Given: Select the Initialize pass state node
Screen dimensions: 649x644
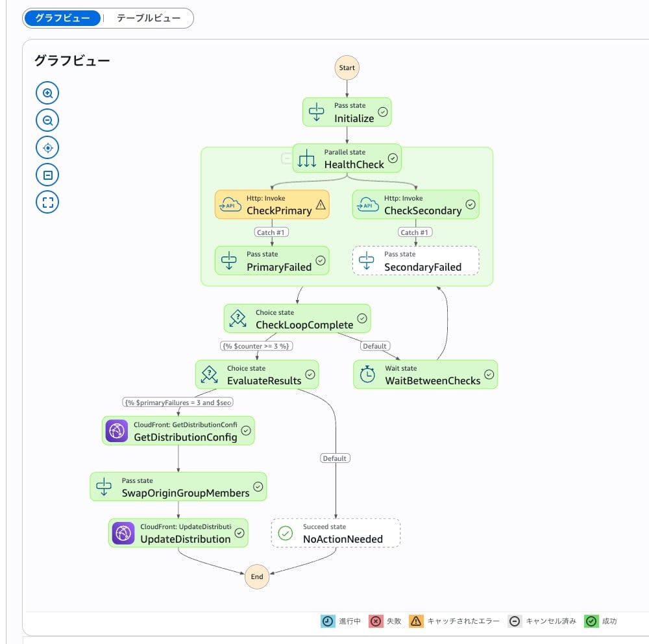Looking at the screenshot, I should tap(347, 112).
